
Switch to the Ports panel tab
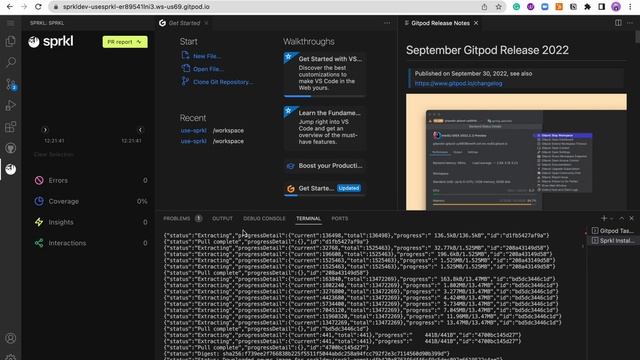click(340, 219)
